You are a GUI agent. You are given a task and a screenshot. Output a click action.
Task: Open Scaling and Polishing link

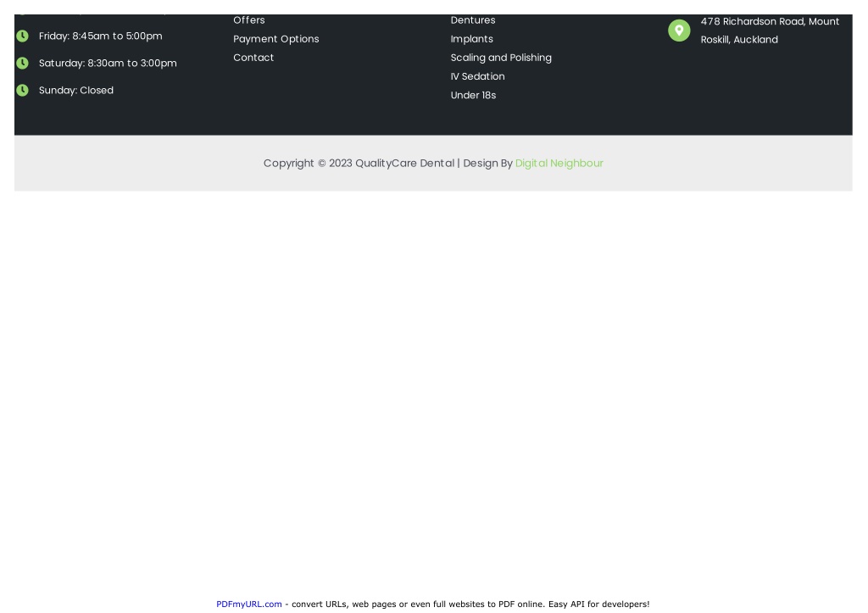tap(501, 58)
